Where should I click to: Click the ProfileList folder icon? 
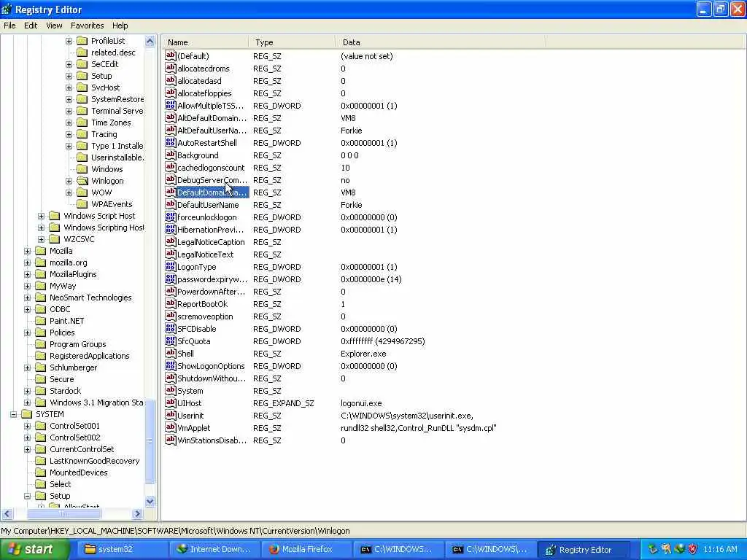pos(82,41)
